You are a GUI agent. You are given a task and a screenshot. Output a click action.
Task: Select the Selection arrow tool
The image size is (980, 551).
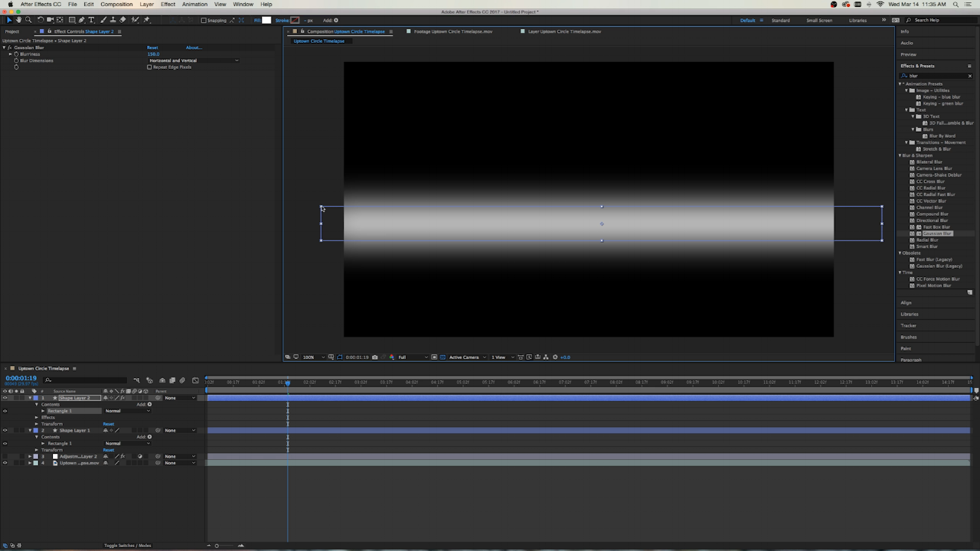click(x=9, y=20)
